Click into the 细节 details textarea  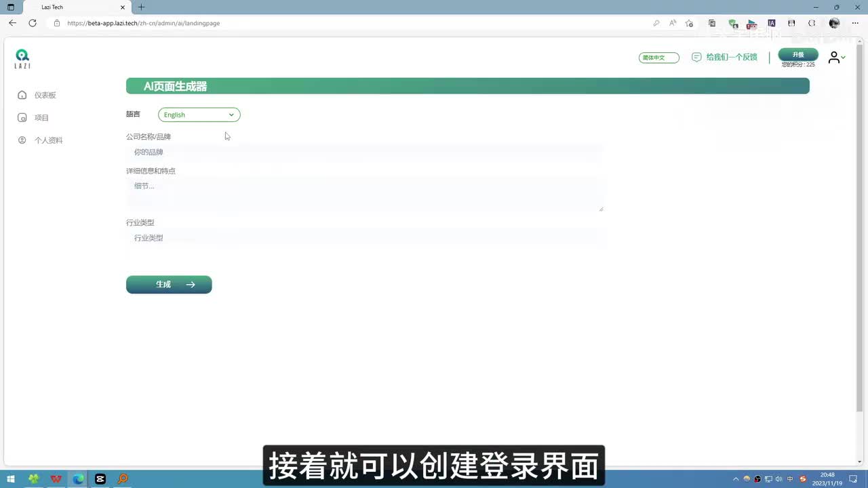(364, 194)
